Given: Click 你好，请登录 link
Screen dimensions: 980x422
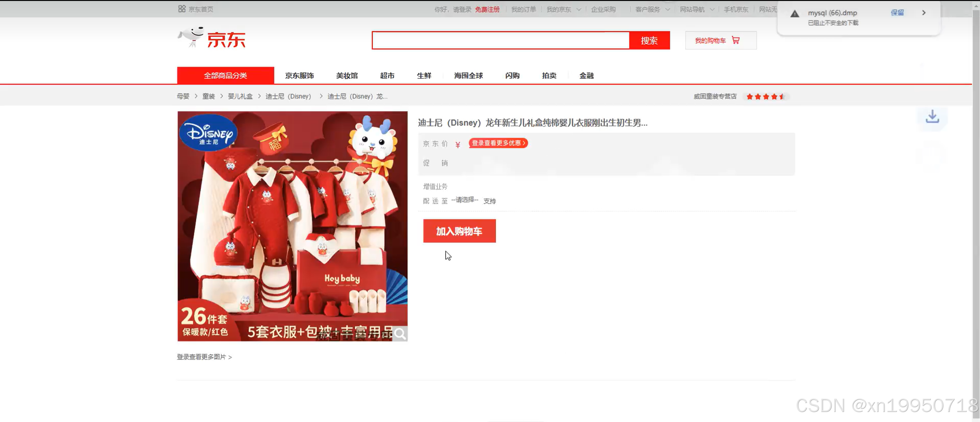Looking at the screenshot, I should tap(453, 9).
